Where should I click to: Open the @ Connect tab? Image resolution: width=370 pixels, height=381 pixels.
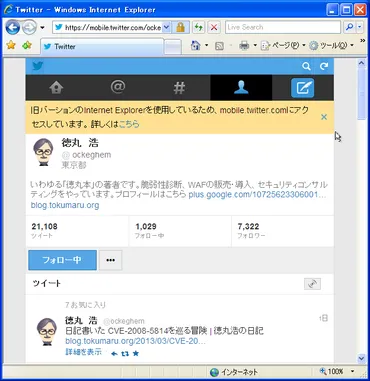coord(118,88)
